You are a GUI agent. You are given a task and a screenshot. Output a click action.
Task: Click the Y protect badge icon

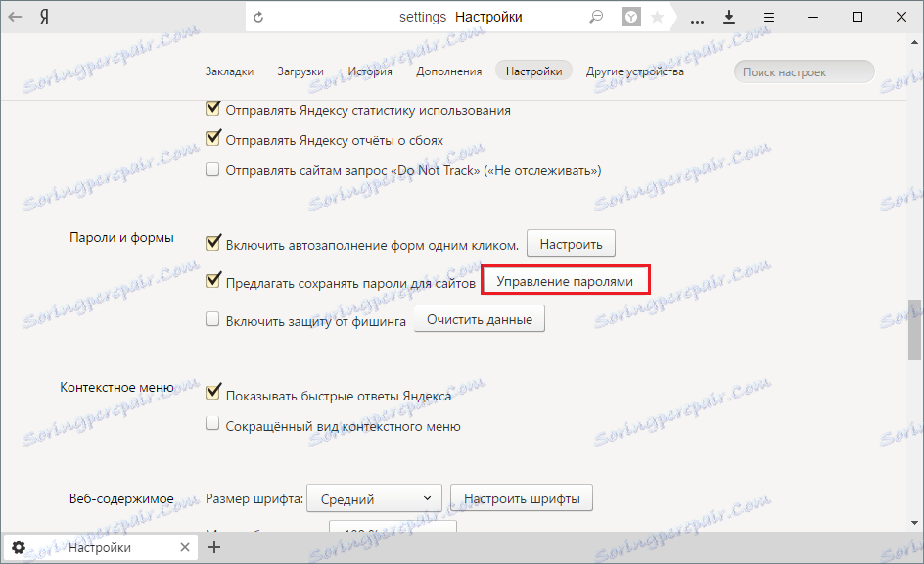click(631, 17)
